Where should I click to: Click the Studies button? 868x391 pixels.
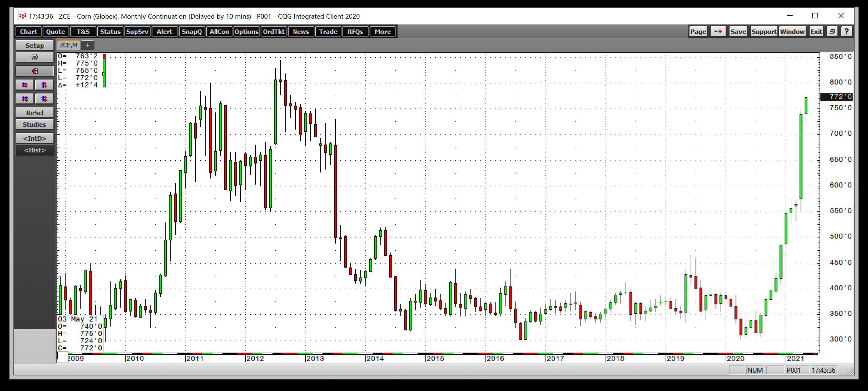pos(35,124)
